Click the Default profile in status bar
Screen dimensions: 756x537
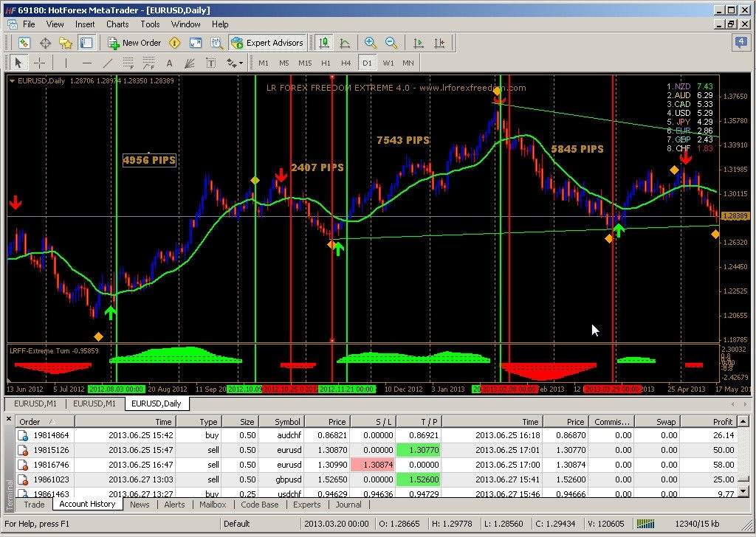tap(237, 524)
